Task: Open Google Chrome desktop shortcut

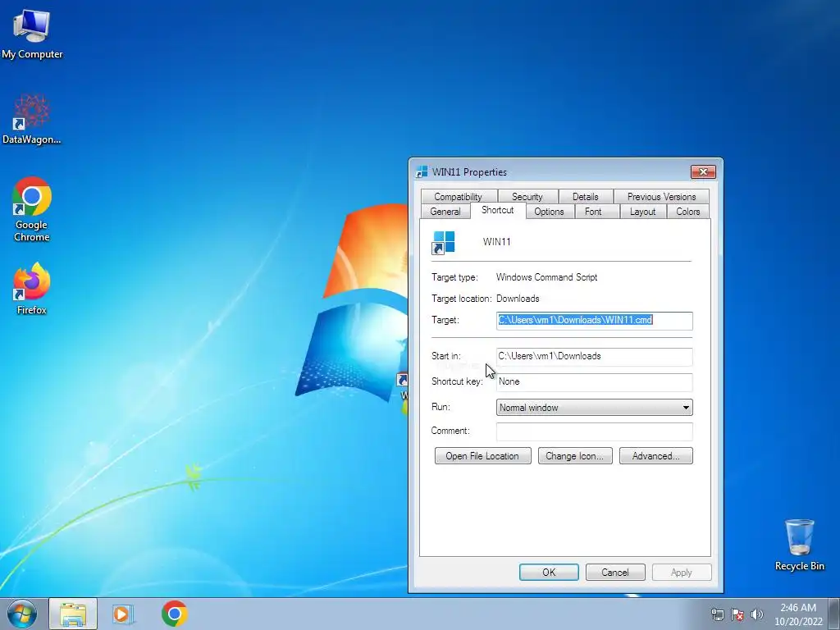Action: pyautogui.click(x=32, y=209)
